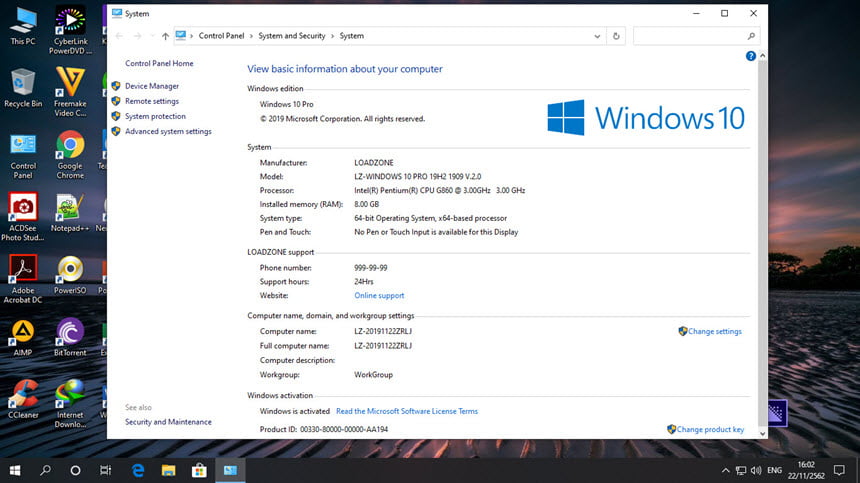Open CyberLink PowerDVD desktop shortcut
Viewport: 860px width, 483px height.
pos(70,30)
